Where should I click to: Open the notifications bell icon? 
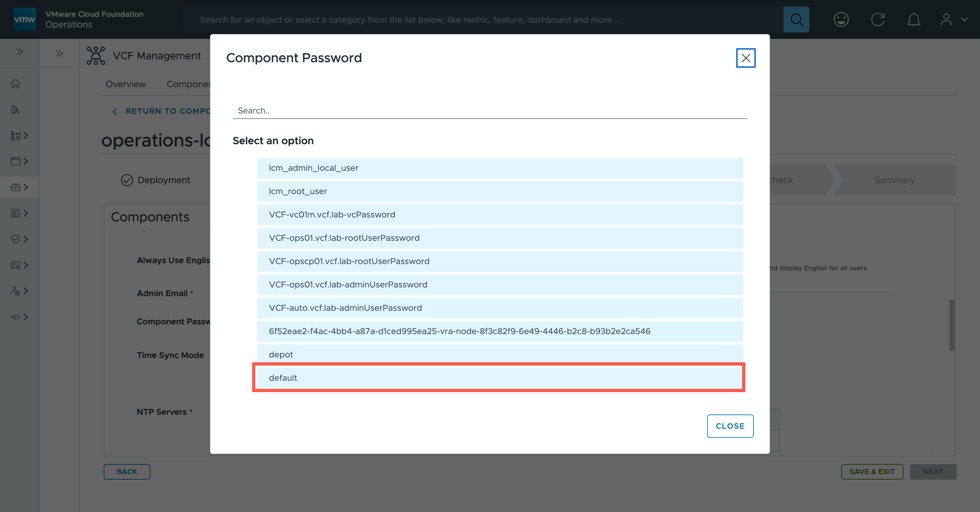click(914, 19)
